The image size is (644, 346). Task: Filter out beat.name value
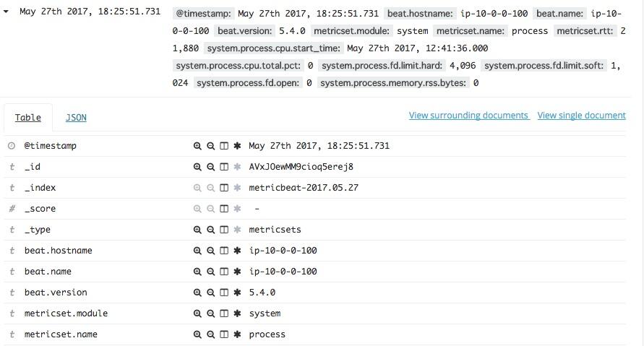point(210,272)
